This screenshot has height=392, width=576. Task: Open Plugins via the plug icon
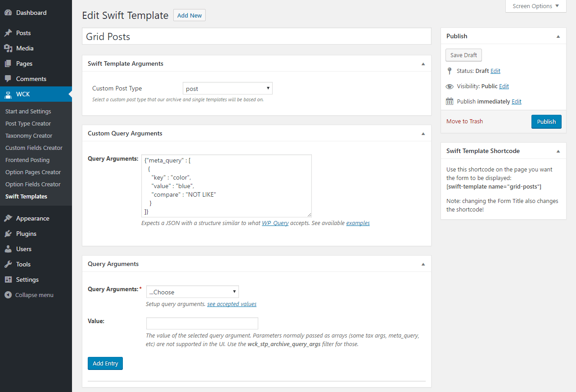(9, 233)
